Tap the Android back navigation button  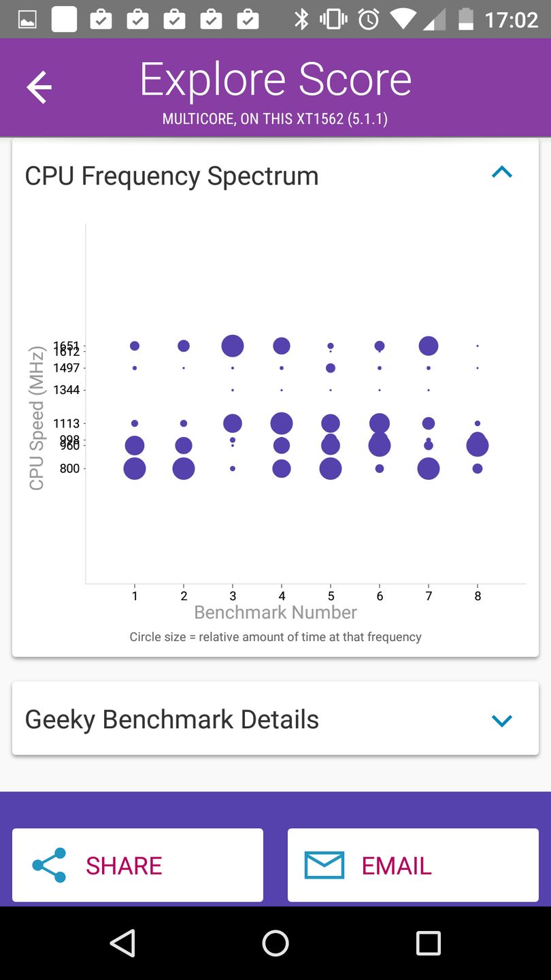tap(123, 943)
